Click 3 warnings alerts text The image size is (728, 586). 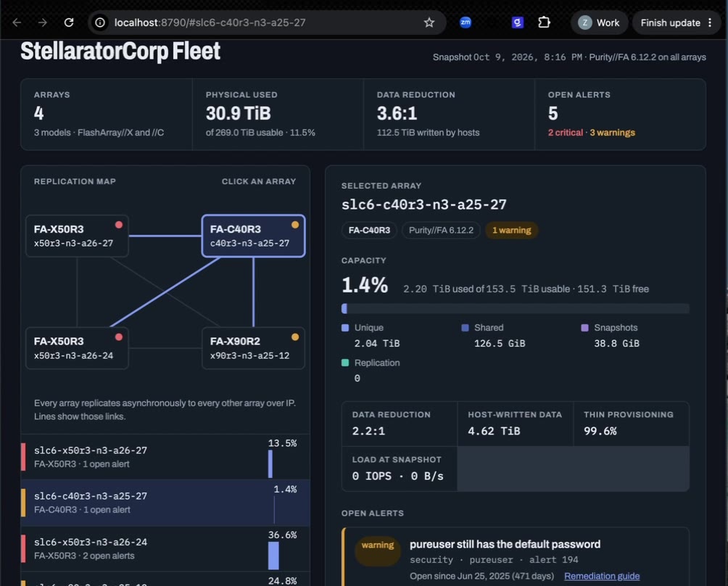pyautogui.click(x=613, y=133)
